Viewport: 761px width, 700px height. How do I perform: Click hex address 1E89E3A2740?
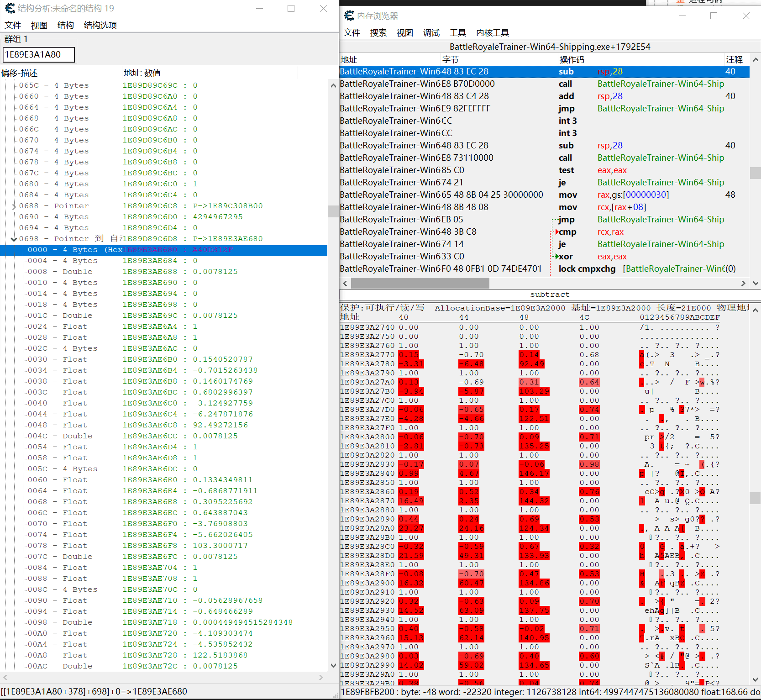367,327
